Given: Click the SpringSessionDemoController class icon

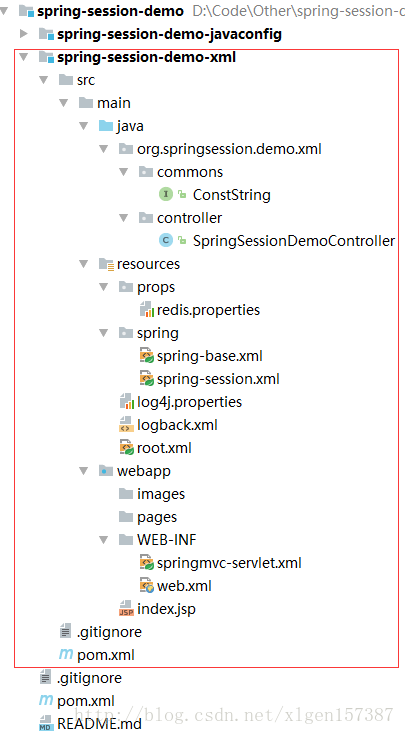Looking at the screenshot, I should pos(166,240).
